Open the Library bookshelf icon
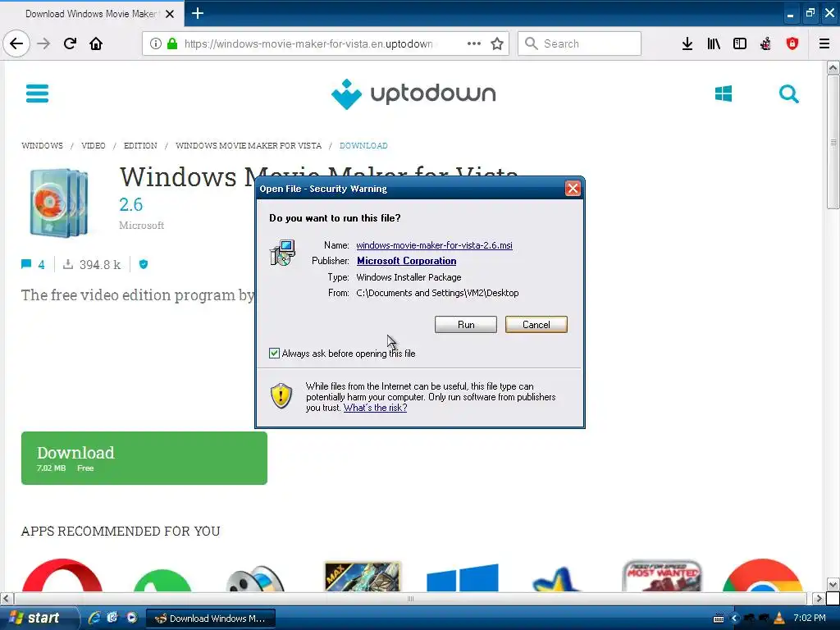This screenshot has width=840, height=630. click(714, 44)
